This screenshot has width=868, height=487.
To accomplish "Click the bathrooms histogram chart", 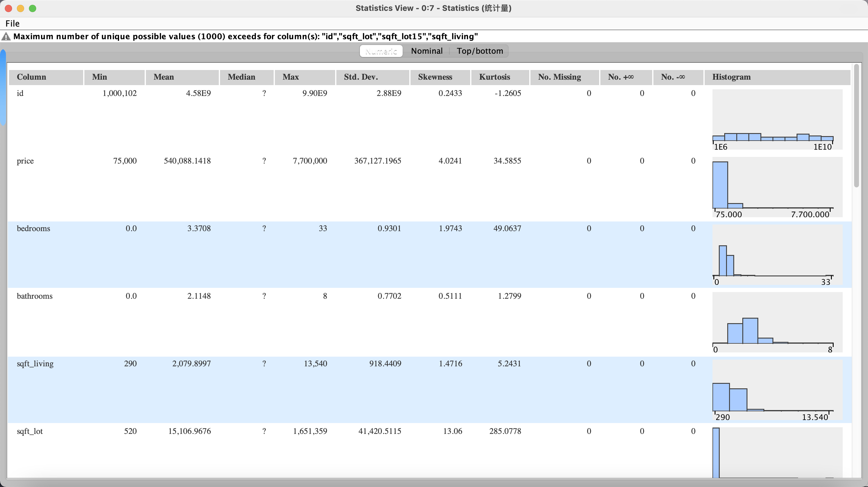I will tap(777, 322).
